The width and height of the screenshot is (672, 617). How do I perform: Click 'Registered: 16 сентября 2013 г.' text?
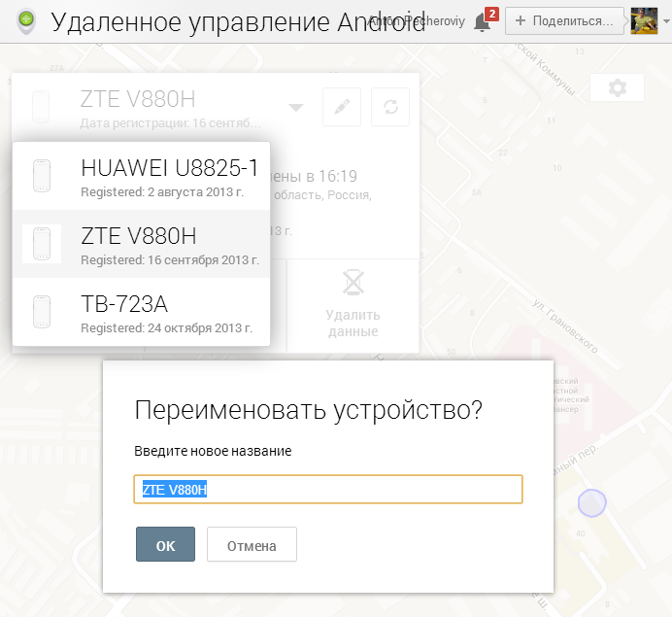click(x=170, y=260)
